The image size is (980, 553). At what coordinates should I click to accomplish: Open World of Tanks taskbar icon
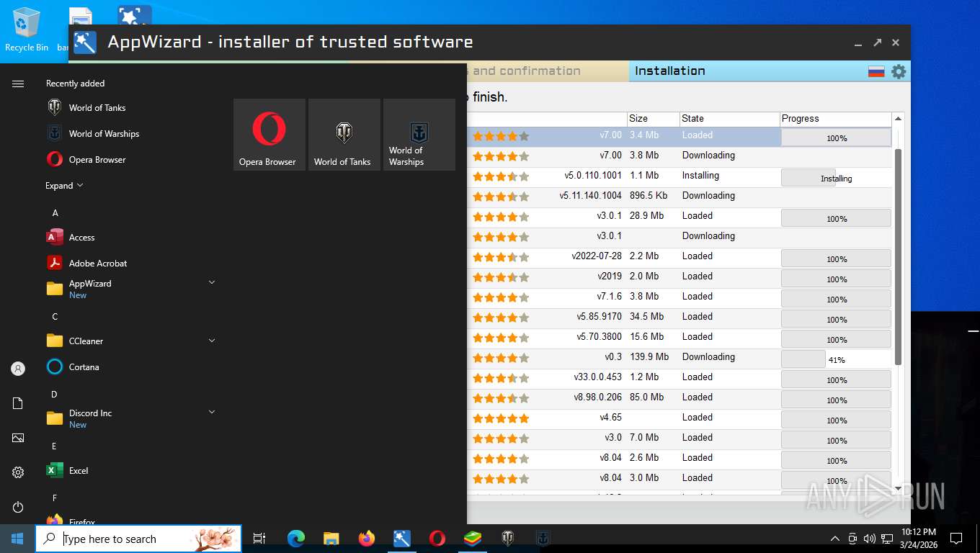click(507, 539)
